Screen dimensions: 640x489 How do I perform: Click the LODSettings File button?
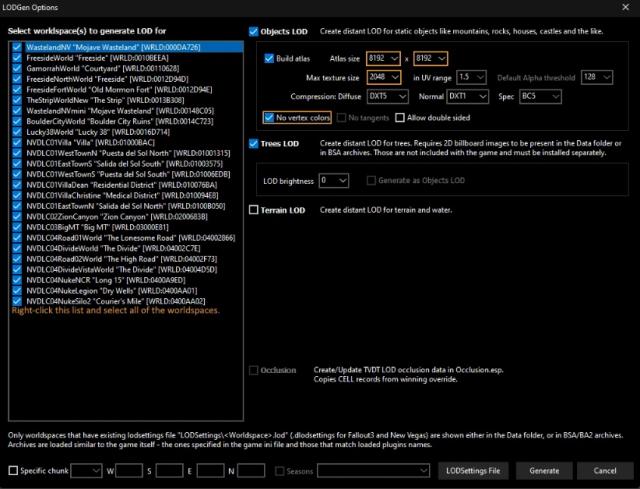click(473, 471)
